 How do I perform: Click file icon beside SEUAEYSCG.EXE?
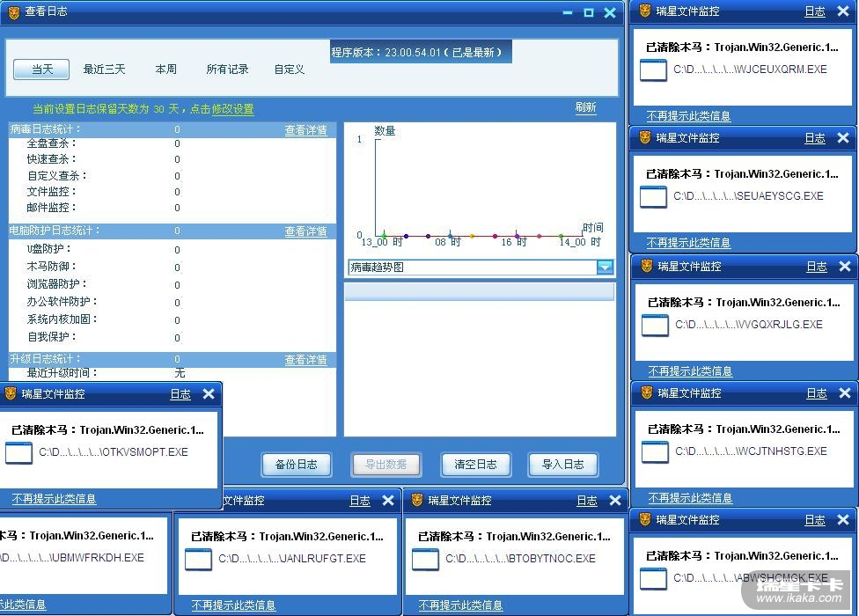654,196
